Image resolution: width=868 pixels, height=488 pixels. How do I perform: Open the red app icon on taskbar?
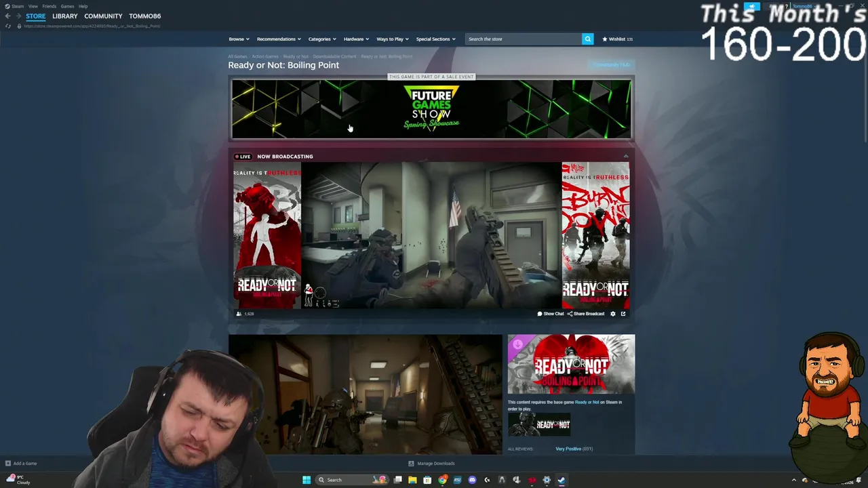pyautogui.click(x=532, y=480)
